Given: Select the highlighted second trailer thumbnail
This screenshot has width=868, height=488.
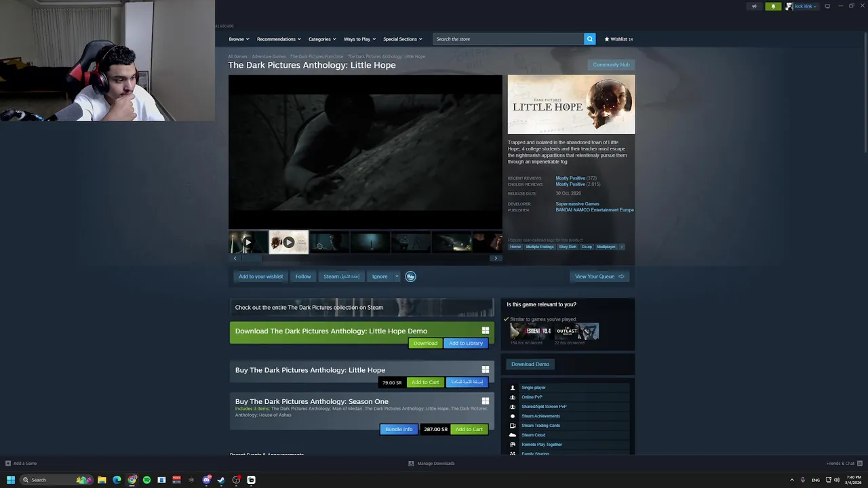Looking at the screenshot, I should coord(289,242).
